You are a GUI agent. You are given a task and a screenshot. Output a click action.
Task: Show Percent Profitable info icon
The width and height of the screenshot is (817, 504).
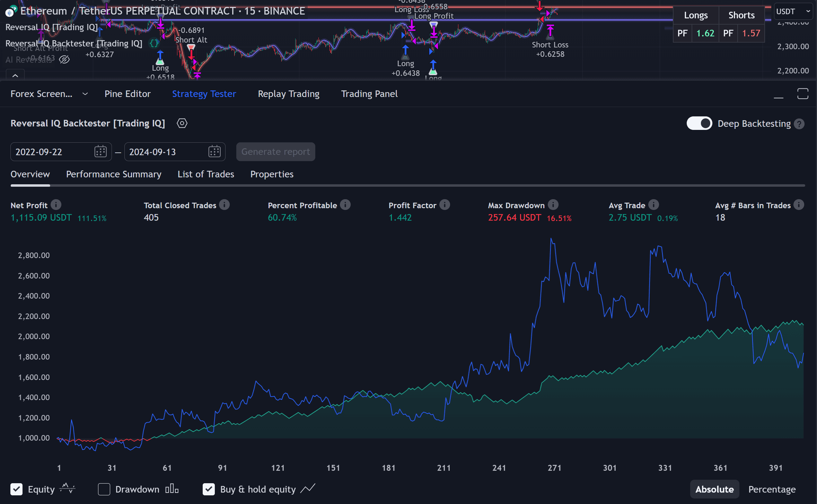345,205
